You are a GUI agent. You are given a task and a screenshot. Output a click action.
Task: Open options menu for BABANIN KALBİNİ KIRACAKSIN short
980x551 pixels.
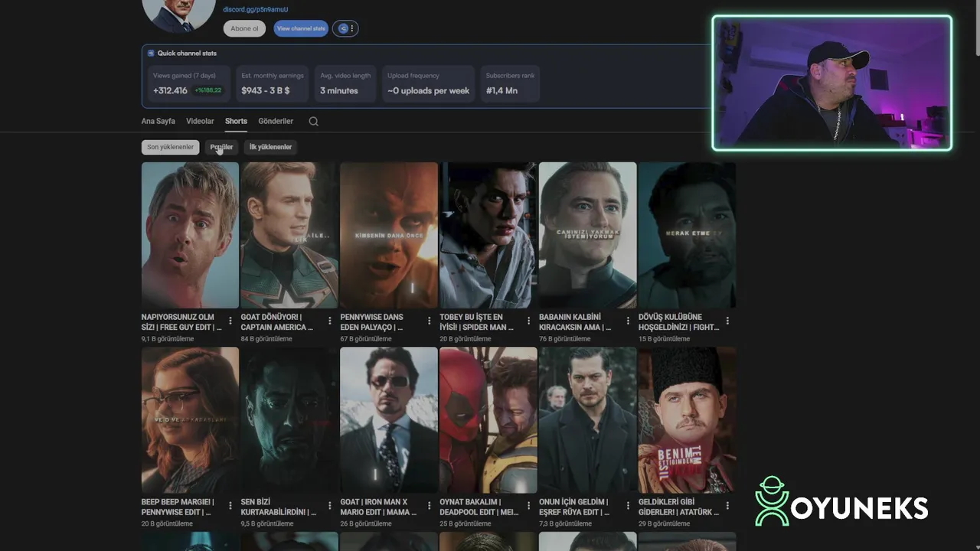click(628, 321)
